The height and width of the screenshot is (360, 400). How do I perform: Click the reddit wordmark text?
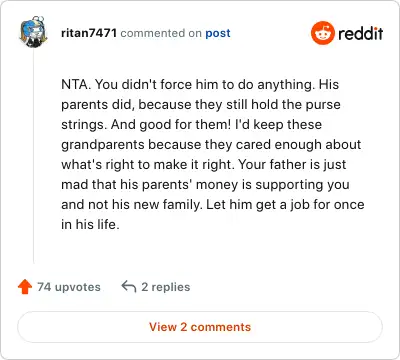360,33
